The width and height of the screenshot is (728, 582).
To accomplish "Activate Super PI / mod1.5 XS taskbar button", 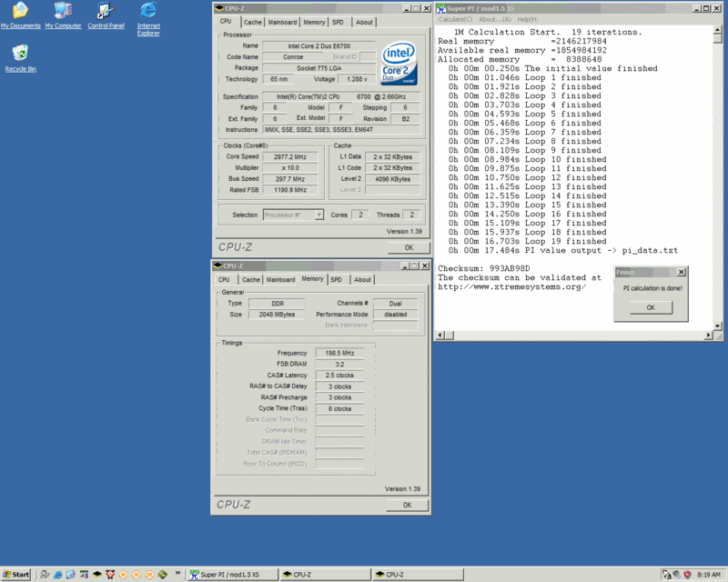I will pyautogui.click(x=233, y=575).
